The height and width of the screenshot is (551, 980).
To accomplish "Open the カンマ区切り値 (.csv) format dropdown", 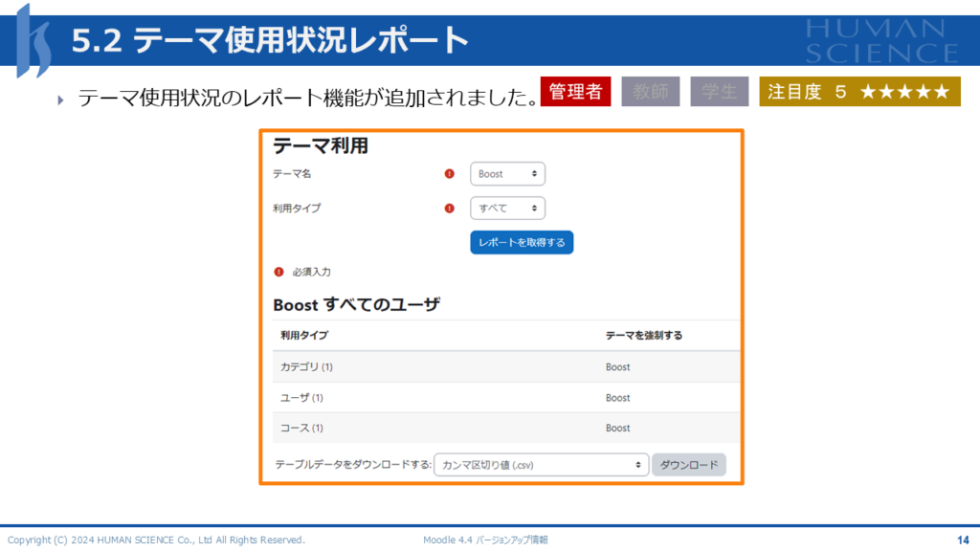I will pyautogui.click(x=542, y=465).
